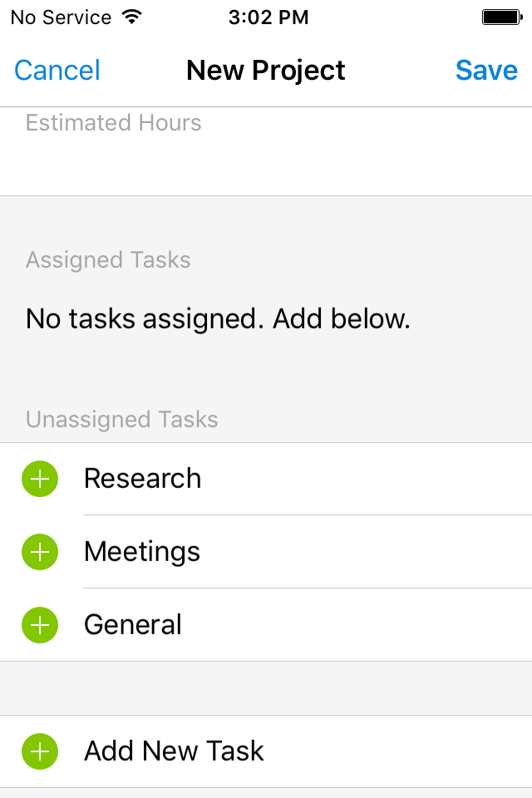Save the new project

486,71
